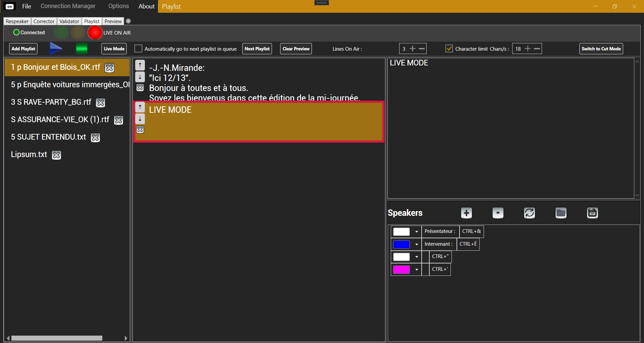Screen dimensions: 644x343
Task: Click the Add Playlist button
Action: pyautogui.click(x=23, y=49)
